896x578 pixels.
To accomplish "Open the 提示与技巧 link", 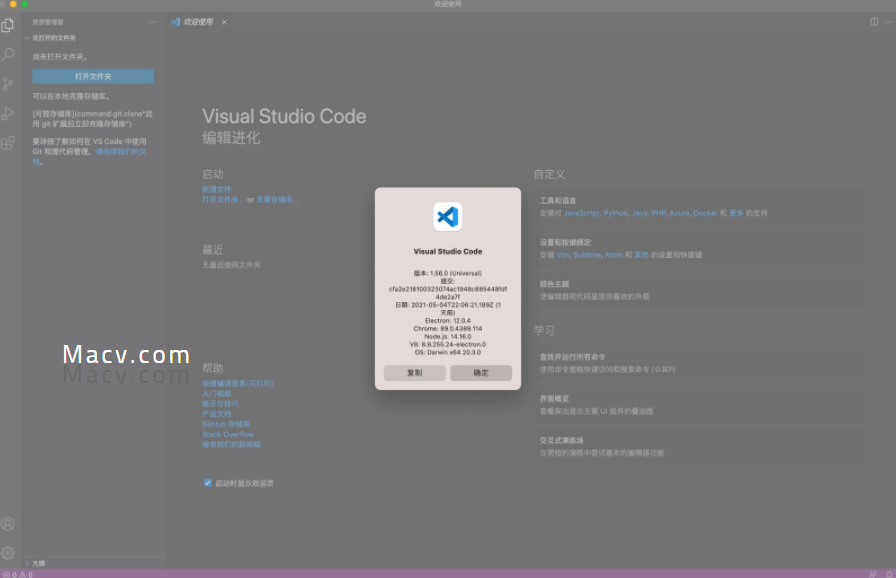I will (221, 404).
